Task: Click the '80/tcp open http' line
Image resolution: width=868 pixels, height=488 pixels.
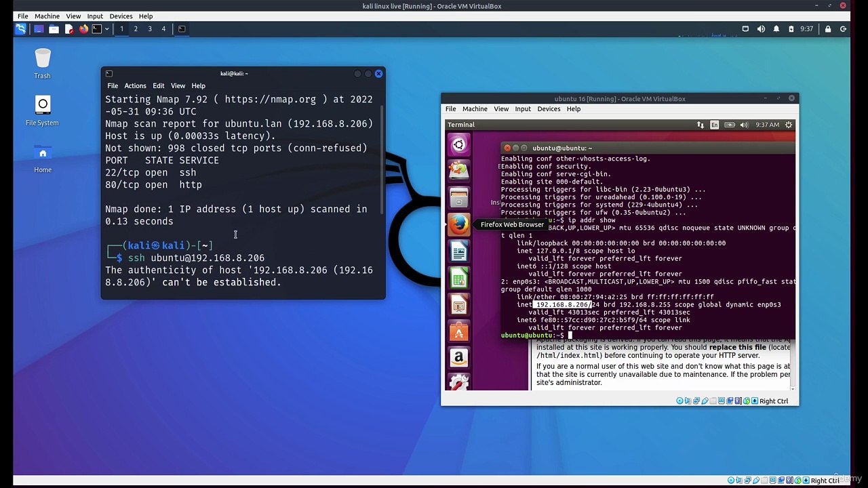Action: tap(153, 184)
